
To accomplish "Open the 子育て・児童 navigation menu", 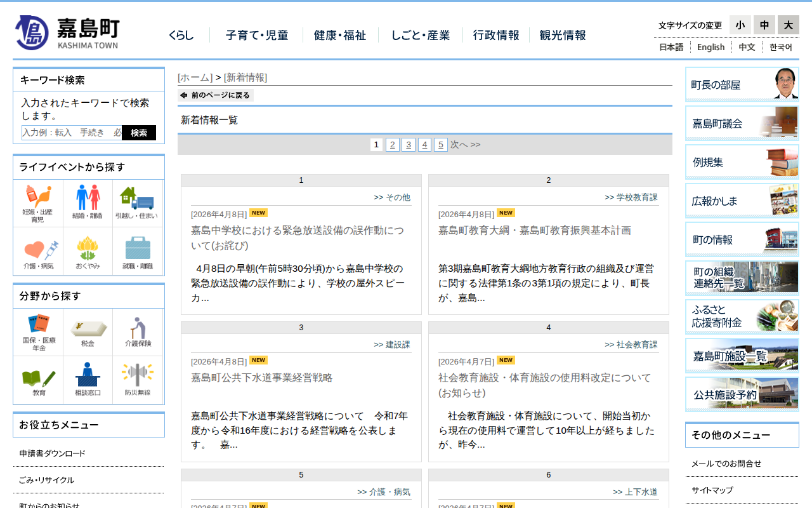I will point(256,36).
